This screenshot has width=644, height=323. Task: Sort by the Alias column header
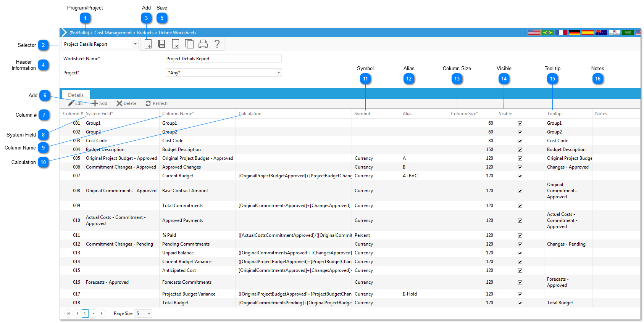[407, 114]
